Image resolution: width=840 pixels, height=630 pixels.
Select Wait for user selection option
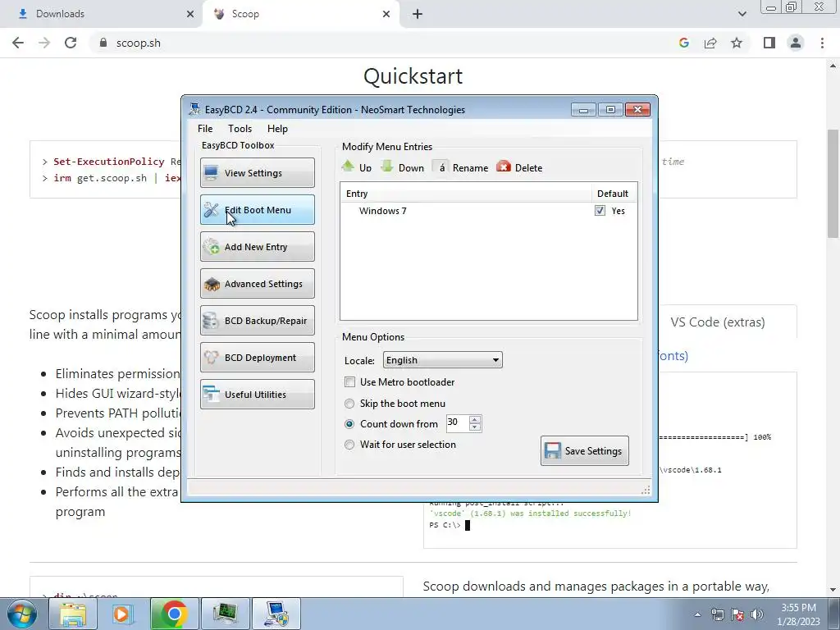point(349,445)
